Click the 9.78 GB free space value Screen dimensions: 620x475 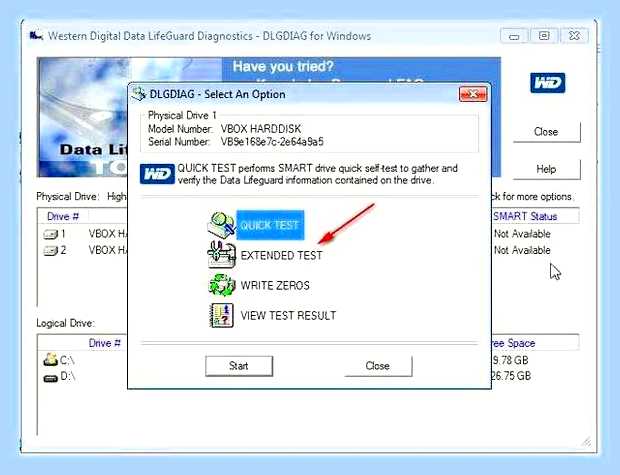(510, 360)
